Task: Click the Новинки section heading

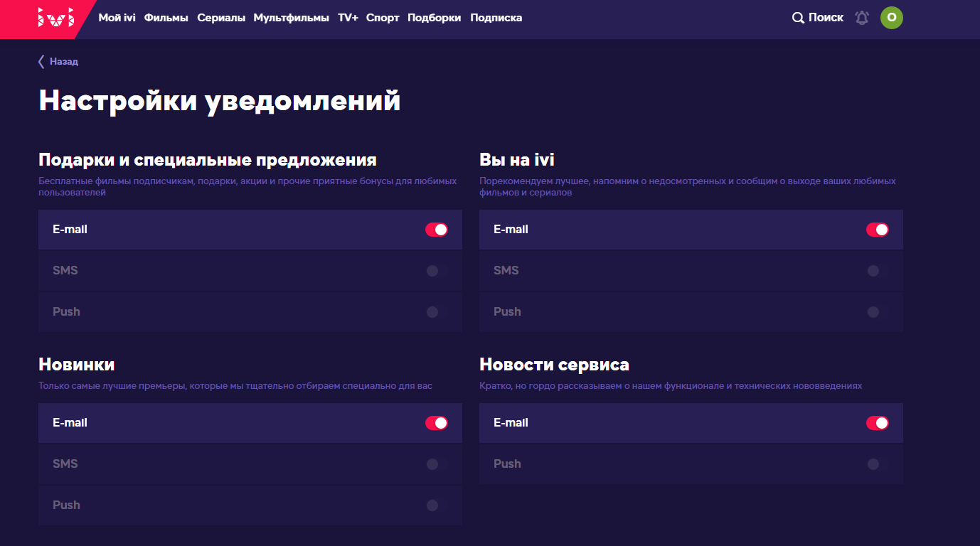Action: [77, 365]
